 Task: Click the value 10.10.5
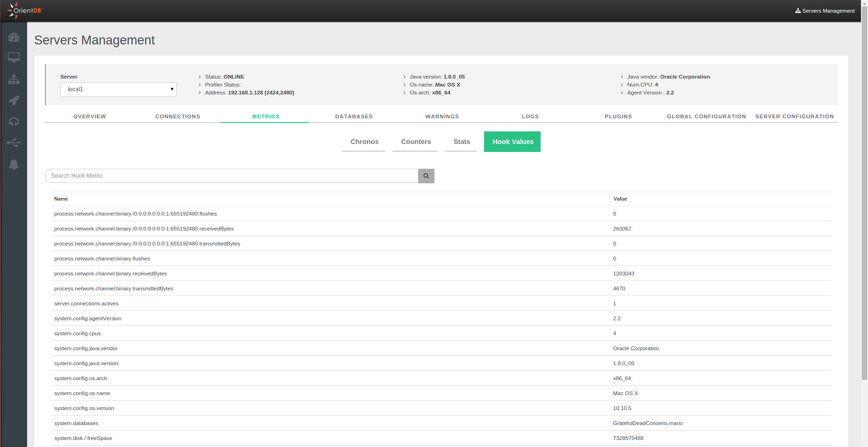click(622, 408)
